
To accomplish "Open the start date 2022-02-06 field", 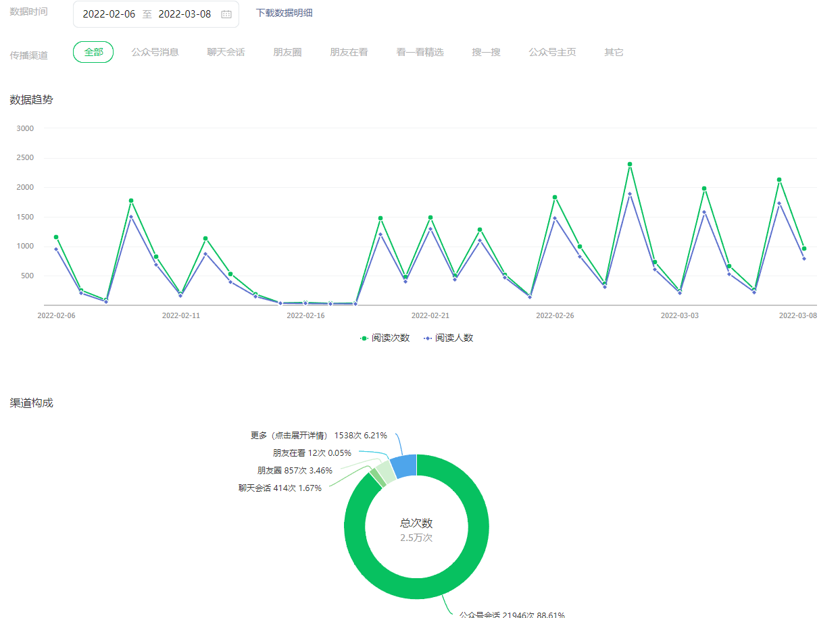I will [109, 14].
